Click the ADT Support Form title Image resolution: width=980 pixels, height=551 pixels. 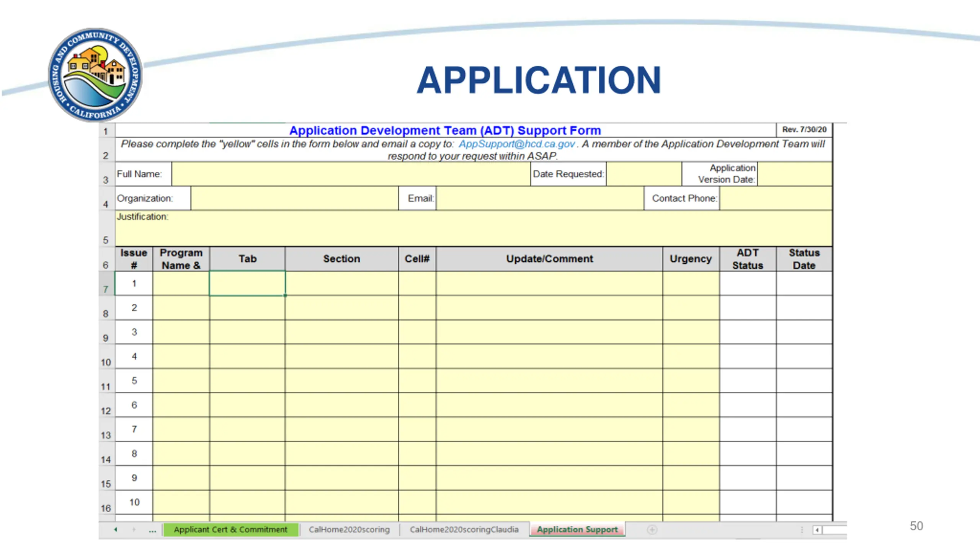[x=445, y=130]
